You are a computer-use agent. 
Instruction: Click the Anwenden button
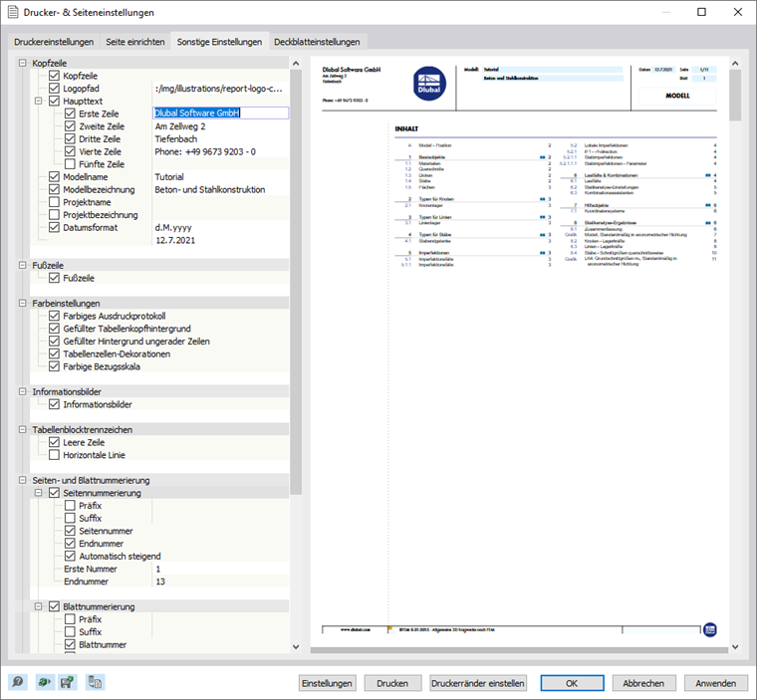coord(715,683)
